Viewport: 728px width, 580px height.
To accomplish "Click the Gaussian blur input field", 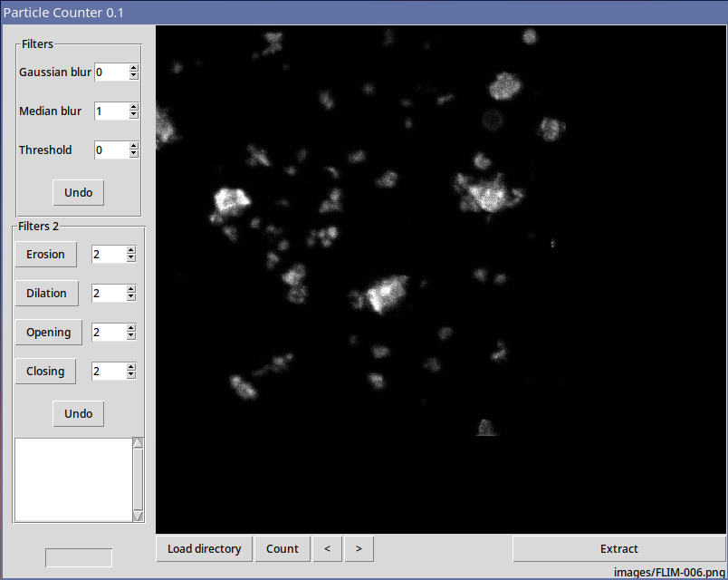I will pos(112,72).
